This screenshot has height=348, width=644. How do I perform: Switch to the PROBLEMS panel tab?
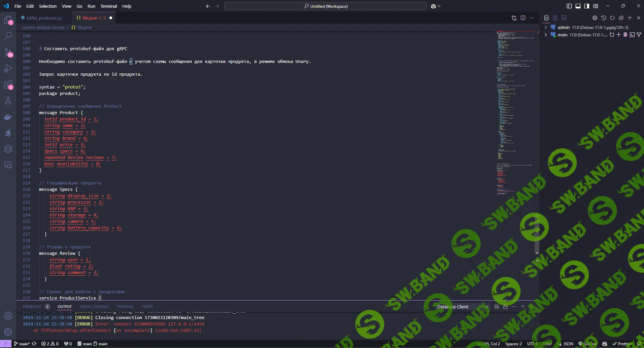click(x=32, y=307)
